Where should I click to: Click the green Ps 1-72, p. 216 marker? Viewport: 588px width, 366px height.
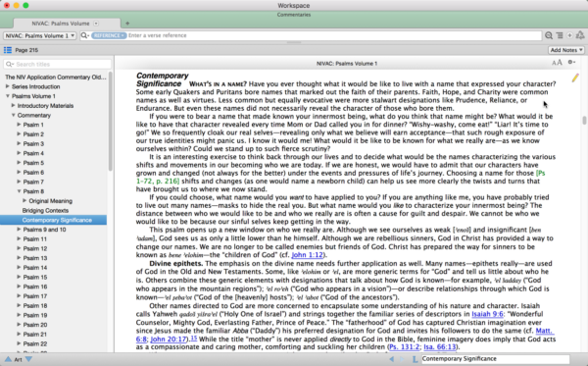tap(158, 182)
